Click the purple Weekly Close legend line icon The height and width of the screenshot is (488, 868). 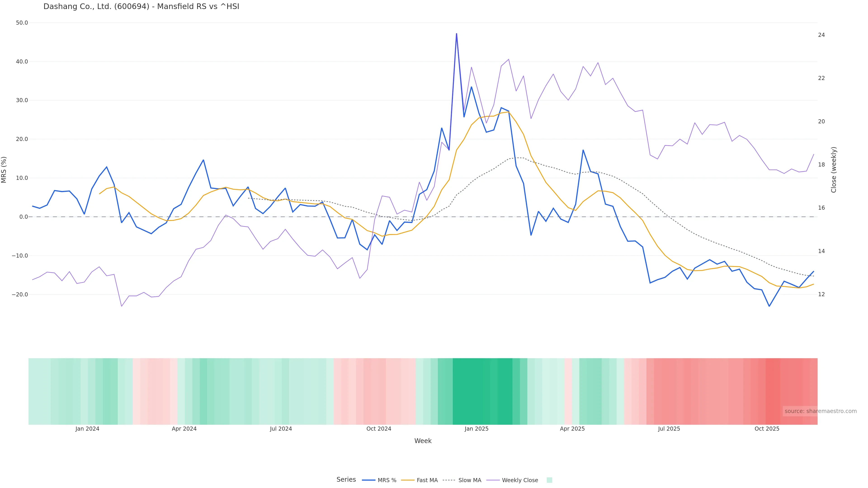(493, 480)
